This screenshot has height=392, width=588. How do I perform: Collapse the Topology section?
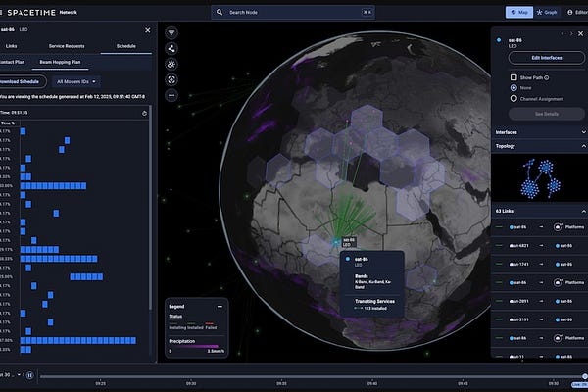tap(583, 145)
